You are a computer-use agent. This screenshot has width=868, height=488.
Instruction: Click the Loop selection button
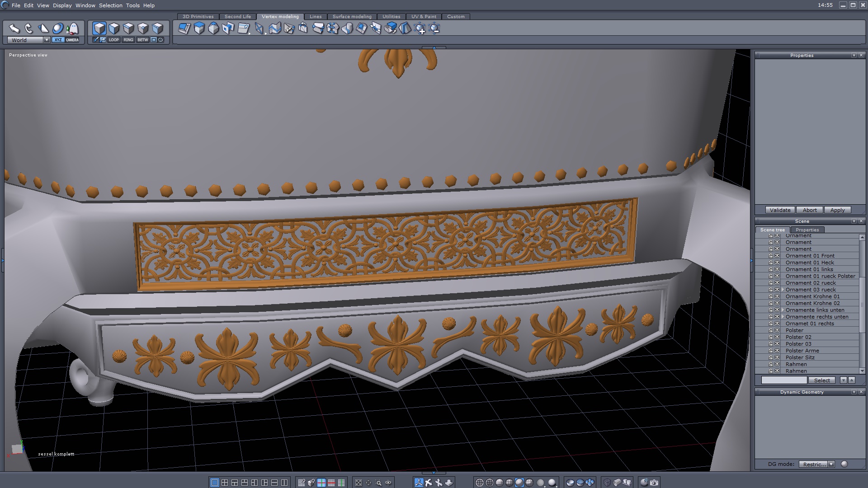113,40
